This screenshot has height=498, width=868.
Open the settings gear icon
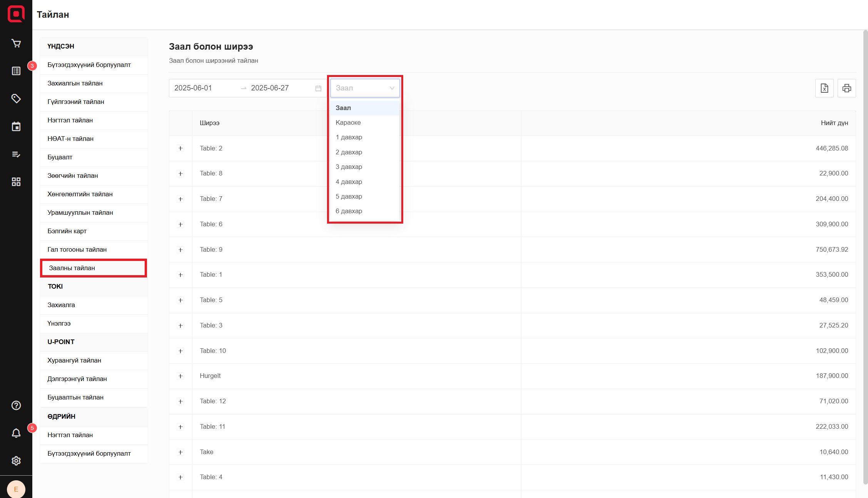16,461
